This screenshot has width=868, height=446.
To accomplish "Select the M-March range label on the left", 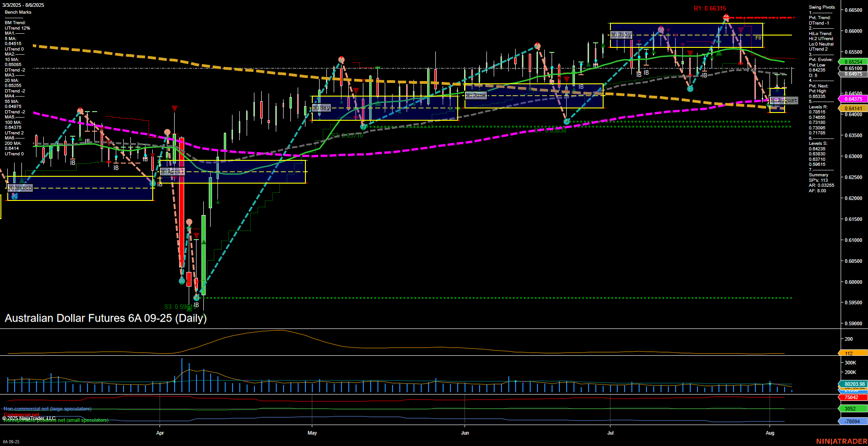I will click(20, 187).
